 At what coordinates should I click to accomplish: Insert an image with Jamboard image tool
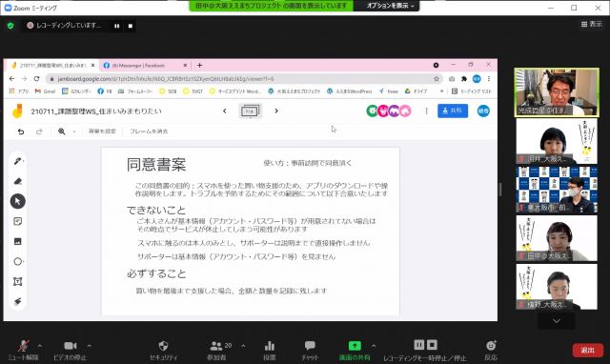[x=17, y=241]
